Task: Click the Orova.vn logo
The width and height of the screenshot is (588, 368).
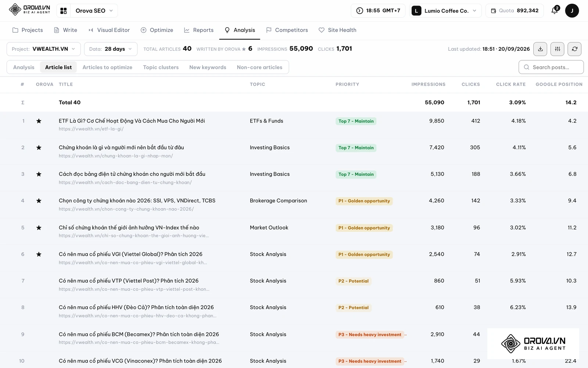Action: click(x=29, y=10)
